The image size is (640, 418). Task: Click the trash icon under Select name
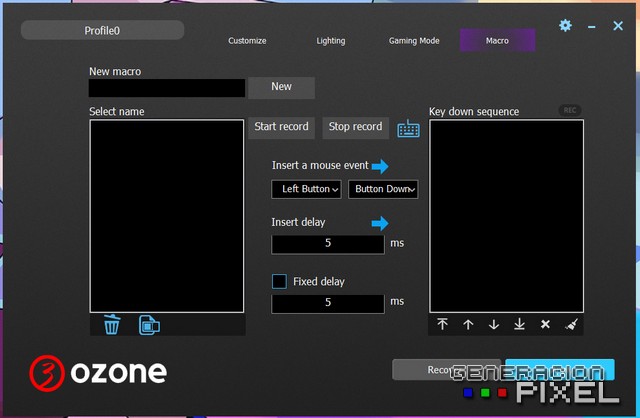coord(112,324)
